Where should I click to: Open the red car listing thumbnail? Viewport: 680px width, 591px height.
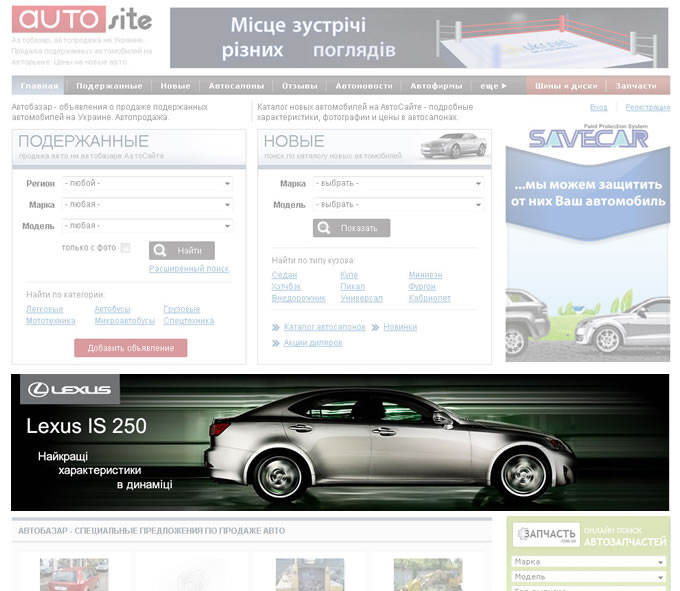click(74, 575)
